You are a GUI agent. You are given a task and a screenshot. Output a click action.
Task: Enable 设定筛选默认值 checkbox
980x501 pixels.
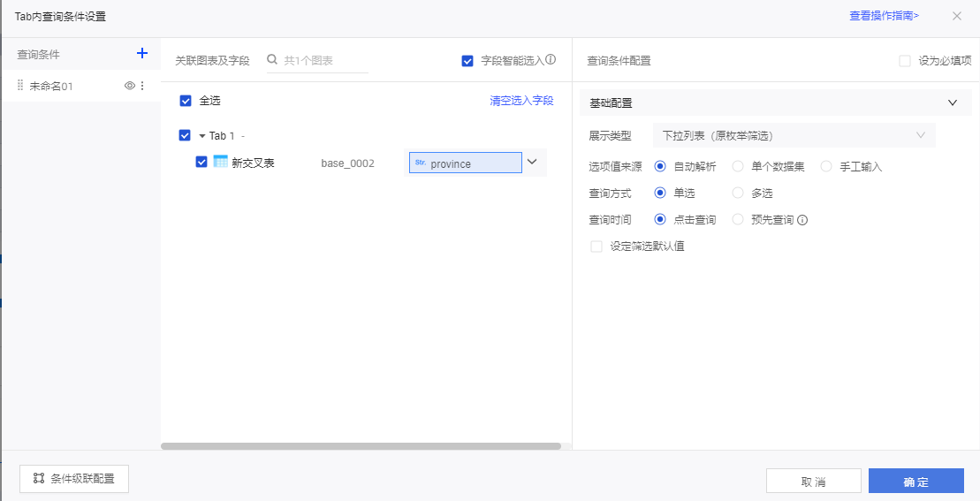(x=596, y=247)
